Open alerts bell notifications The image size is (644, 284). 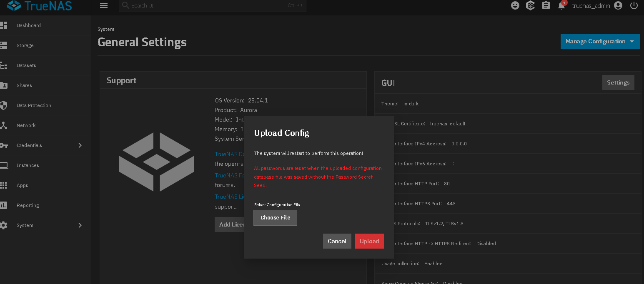pyautogui.click(x=561, y=6)
